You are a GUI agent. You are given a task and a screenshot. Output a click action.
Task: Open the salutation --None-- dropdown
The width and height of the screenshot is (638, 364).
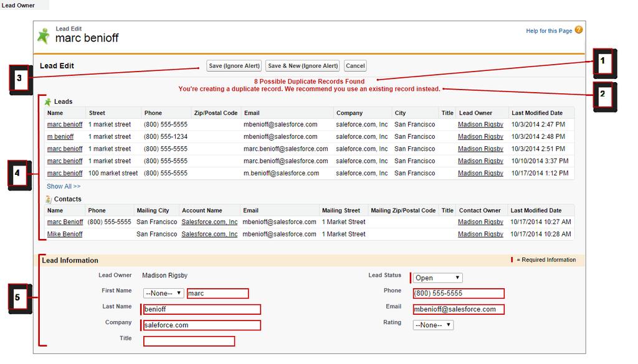164,293
